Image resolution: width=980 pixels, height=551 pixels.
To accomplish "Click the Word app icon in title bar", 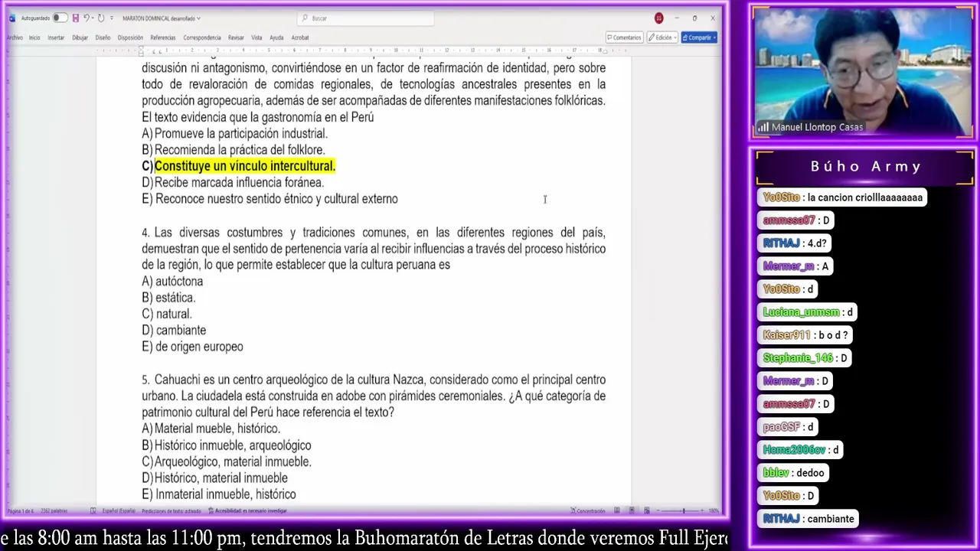I will (x=11, y=18).
